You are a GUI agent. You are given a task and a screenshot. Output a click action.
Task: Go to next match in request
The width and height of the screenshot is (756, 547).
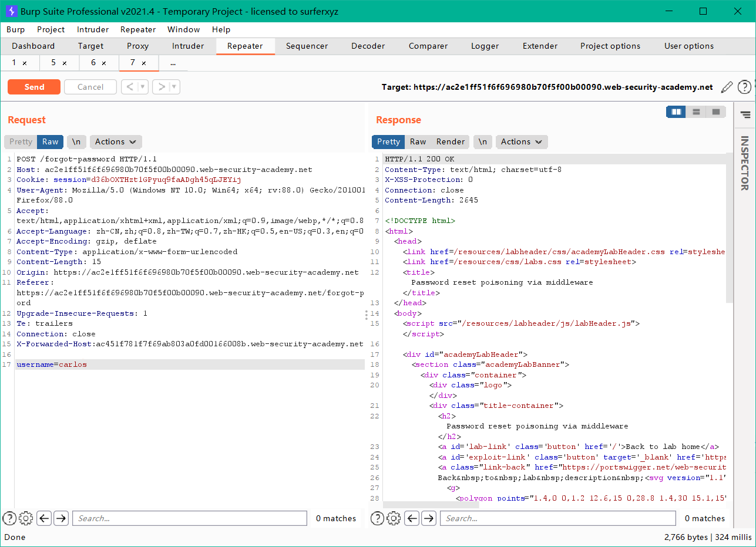click(x=61, y=518)
